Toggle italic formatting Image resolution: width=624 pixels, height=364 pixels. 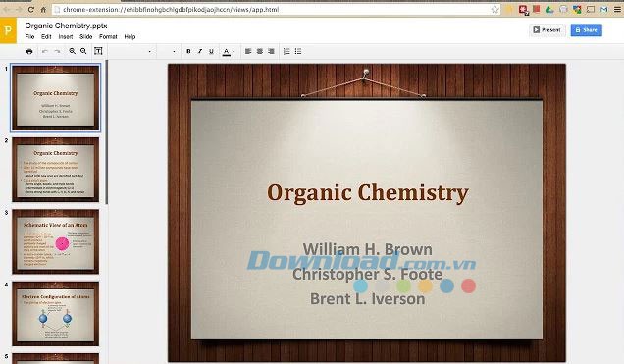200,51
